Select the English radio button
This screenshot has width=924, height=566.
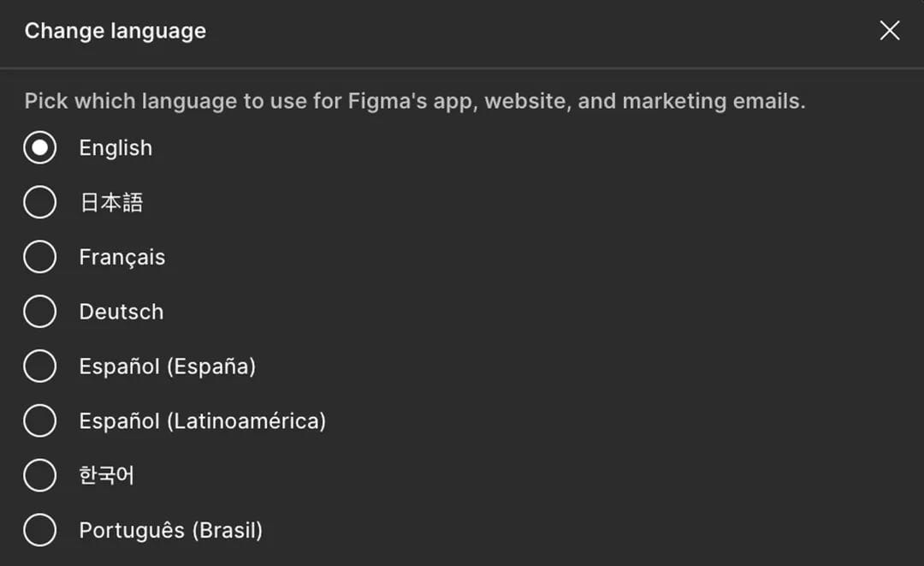click(x=39, y=148)
